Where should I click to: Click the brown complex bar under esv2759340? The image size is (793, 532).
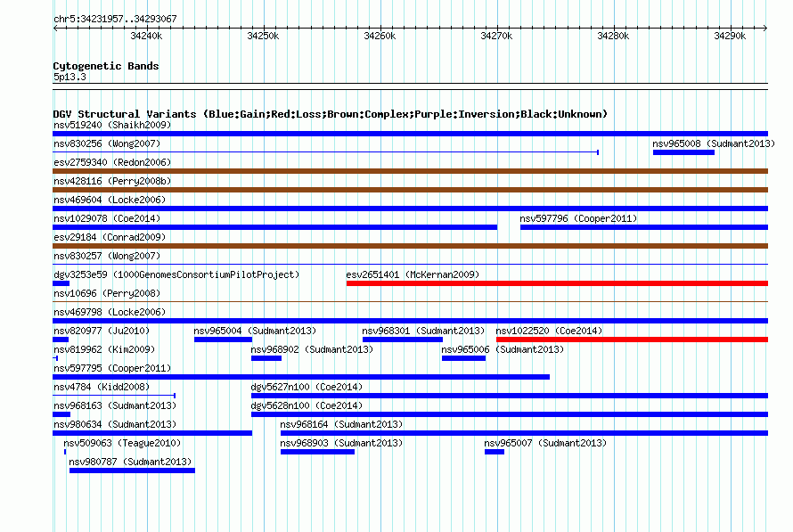coord(410,171)
